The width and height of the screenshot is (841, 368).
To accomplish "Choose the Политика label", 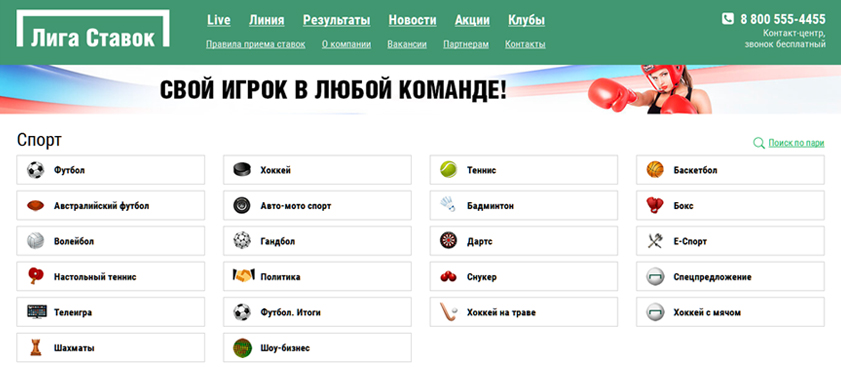I will coord(280,277).
